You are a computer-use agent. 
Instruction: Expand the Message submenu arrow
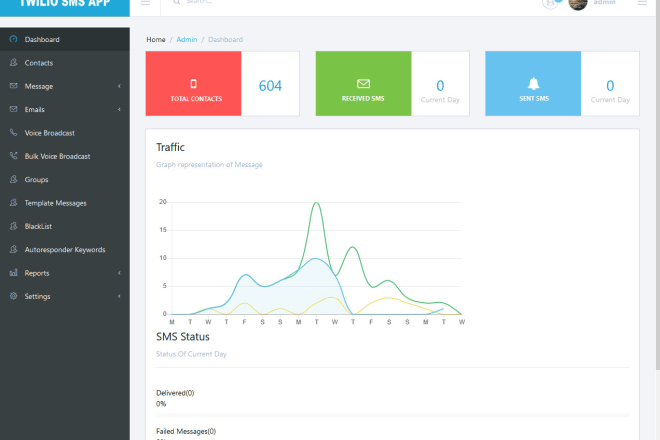point(120,86)
